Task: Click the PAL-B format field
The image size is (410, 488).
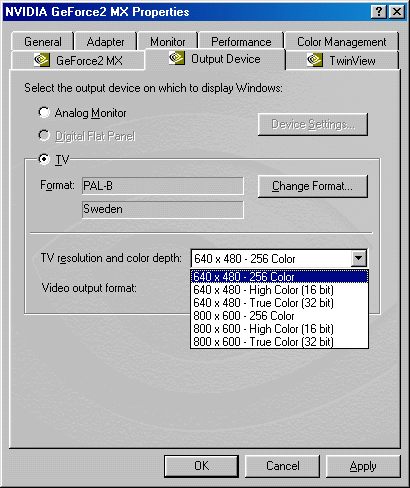Action: (163, 186)
